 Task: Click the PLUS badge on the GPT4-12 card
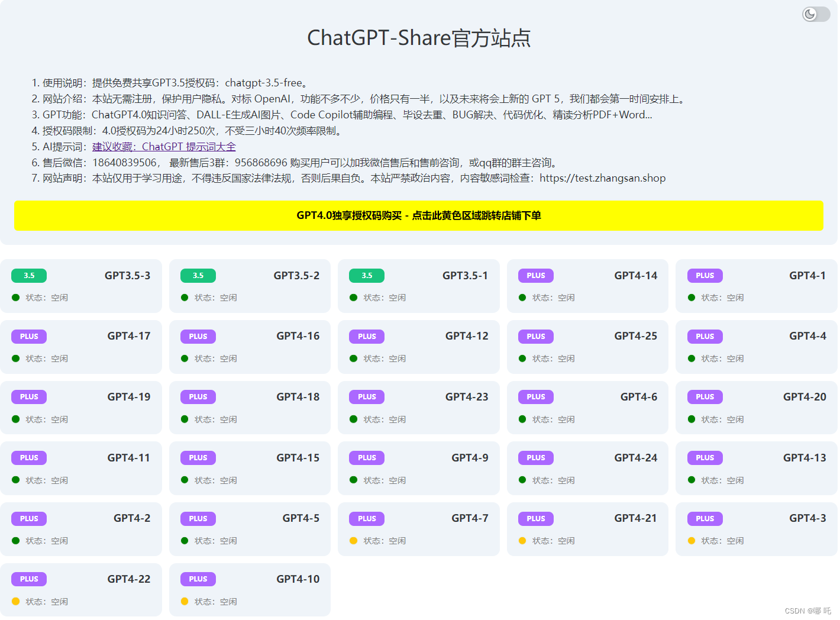367,337
